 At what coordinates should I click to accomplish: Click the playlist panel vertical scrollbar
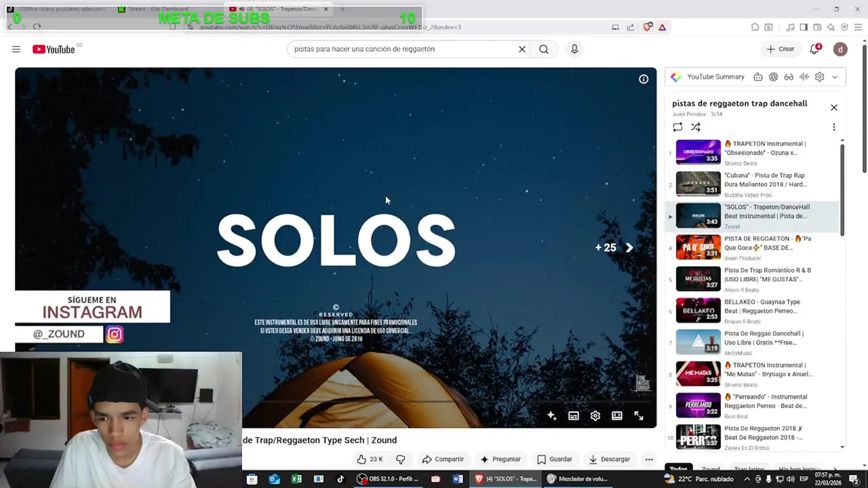pyautogui.click(x=843, y=190)
